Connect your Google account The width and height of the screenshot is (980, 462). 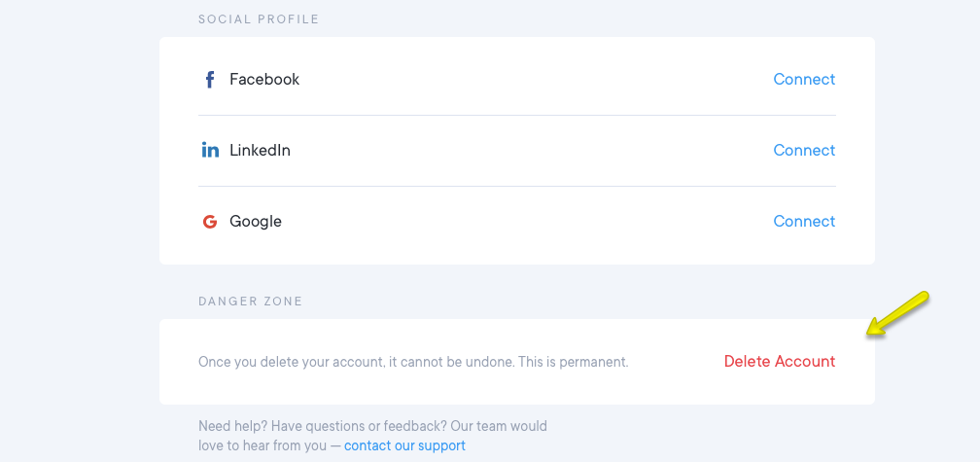click(804, 222)
